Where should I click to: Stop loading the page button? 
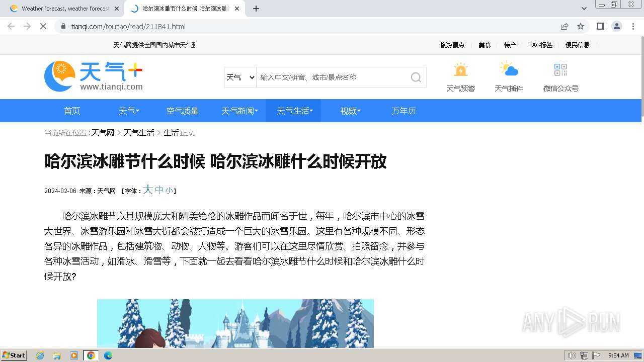[x=43, y=26]
